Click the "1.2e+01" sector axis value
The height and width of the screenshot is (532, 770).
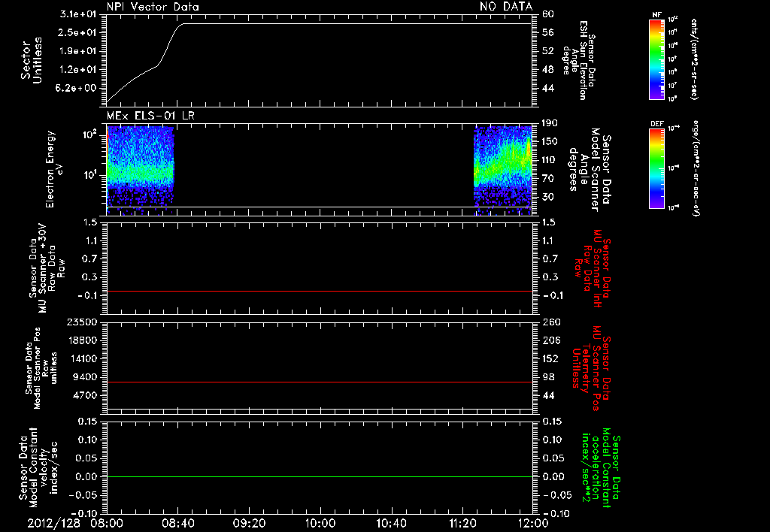(78, 70)
